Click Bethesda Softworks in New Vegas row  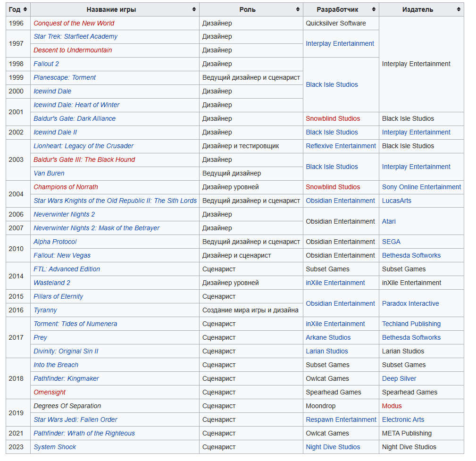pos(411,255)
